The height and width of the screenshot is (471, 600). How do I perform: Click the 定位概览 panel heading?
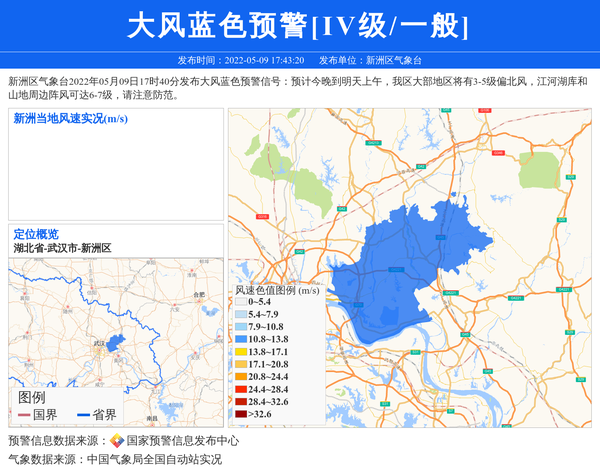click(x=36, y=234)
